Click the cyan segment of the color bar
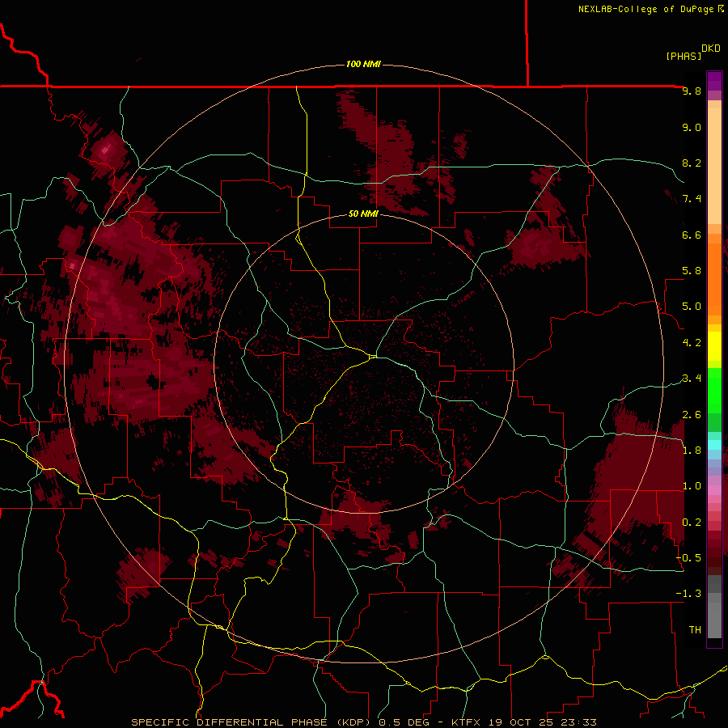 pos(714,445)
